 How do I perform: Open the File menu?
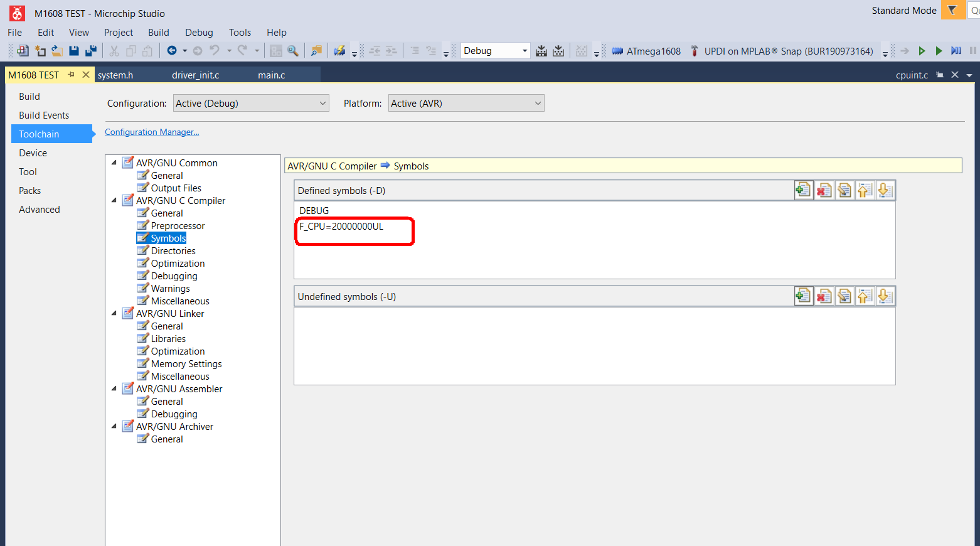coord(14,33)
